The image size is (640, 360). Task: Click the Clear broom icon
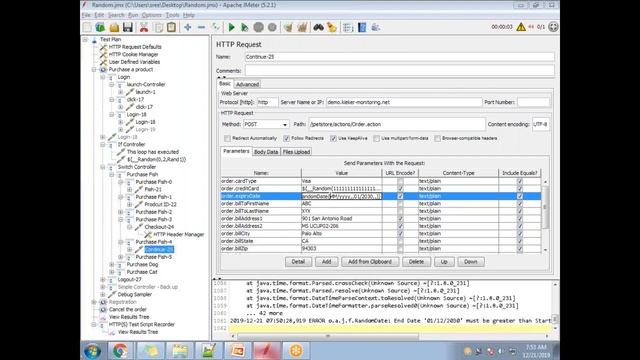(x=288, y=27)
